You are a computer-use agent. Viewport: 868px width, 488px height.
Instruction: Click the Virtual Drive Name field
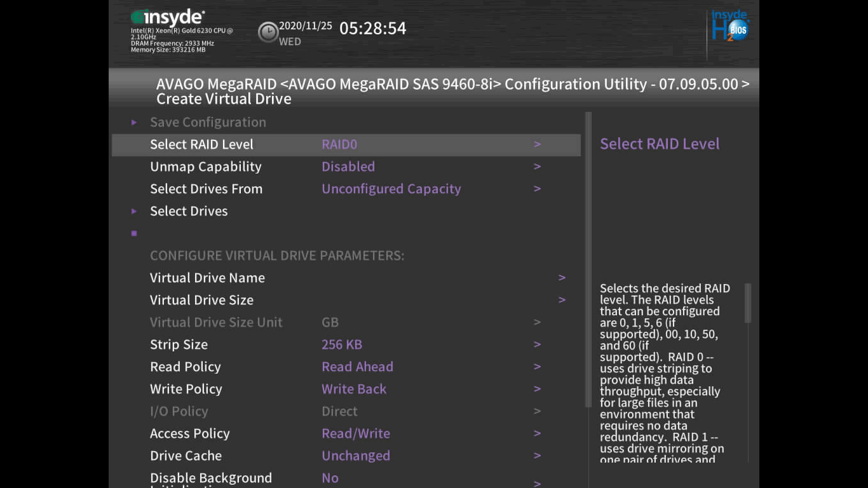tap(207, 278)
